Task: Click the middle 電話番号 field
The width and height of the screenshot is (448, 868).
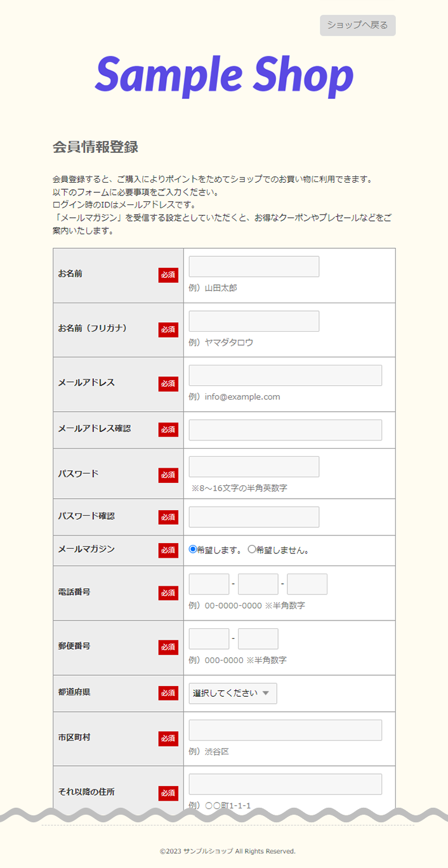Action: (258, 584)
